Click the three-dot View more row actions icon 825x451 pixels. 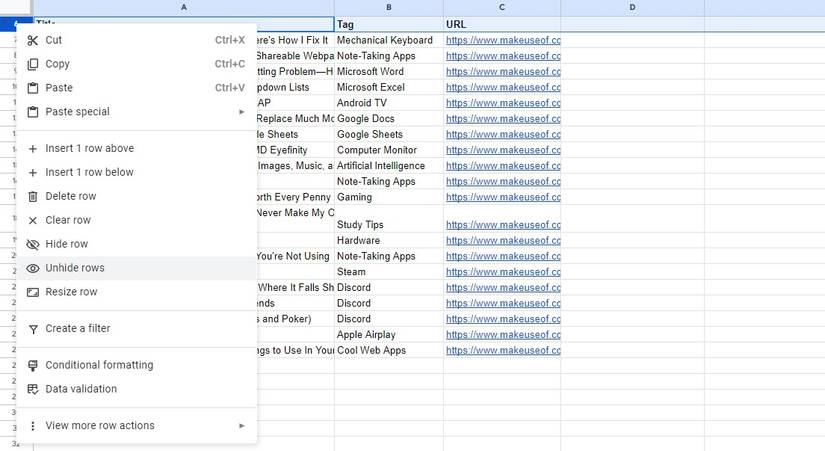pos(33,426)
